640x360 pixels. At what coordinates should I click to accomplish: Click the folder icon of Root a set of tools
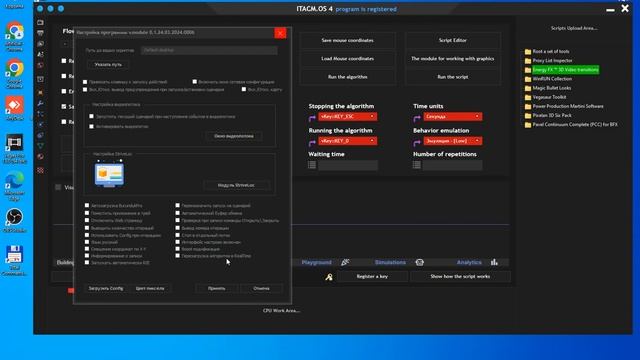(x=528, y=52)
